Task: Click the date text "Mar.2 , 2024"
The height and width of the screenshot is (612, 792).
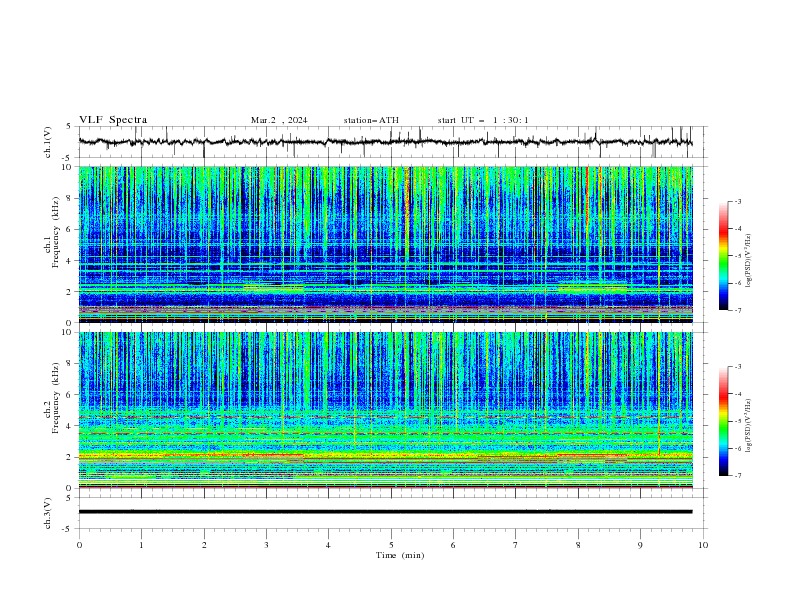Action: (x=279, y=120)
